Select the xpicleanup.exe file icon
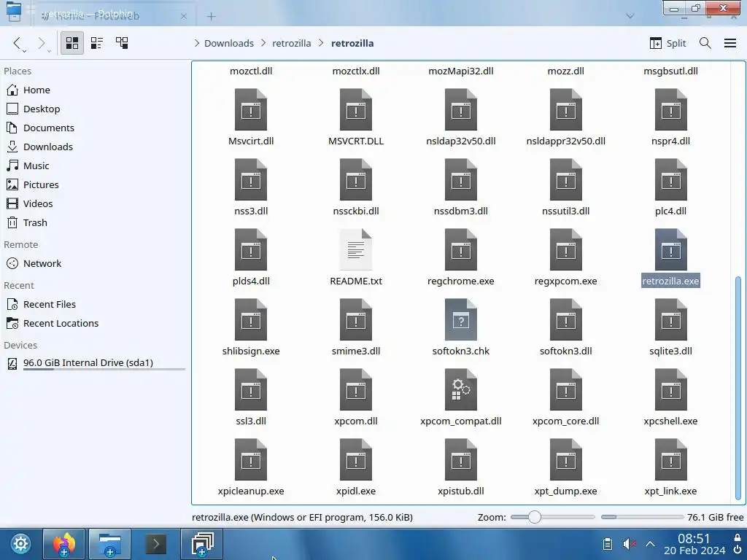 pos(251,459)
